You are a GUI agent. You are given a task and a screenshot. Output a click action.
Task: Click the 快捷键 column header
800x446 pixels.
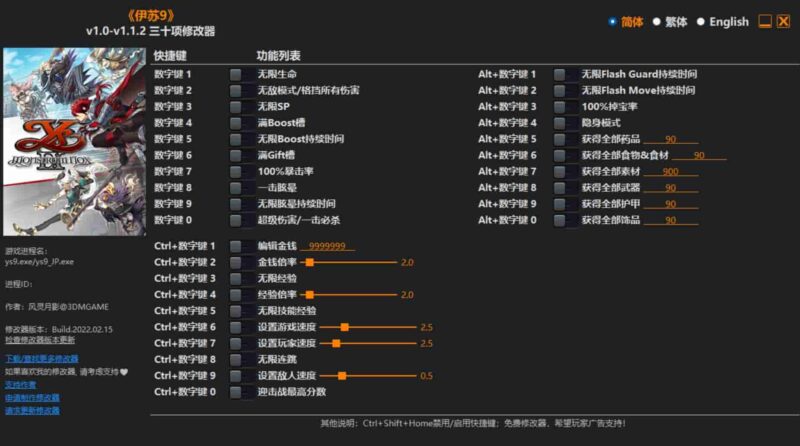[170, 56]
